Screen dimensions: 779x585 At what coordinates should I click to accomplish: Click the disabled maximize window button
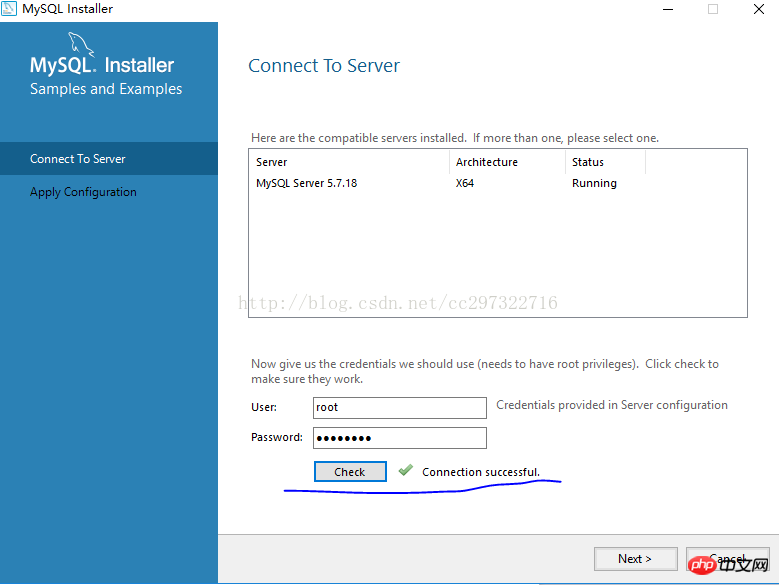(x=713, y=9)
